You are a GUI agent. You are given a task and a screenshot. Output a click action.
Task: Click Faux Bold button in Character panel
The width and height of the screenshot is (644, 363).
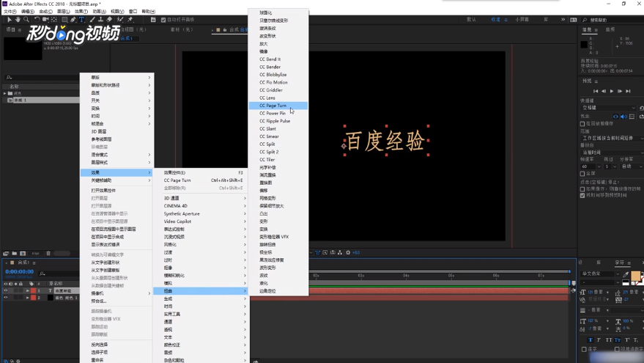[591, 340]
